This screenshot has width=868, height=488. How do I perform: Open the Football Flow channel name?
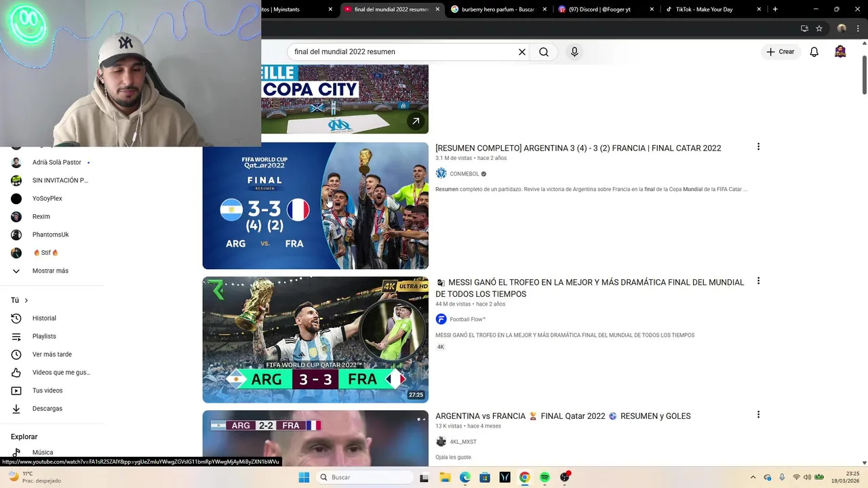[467, 319]
